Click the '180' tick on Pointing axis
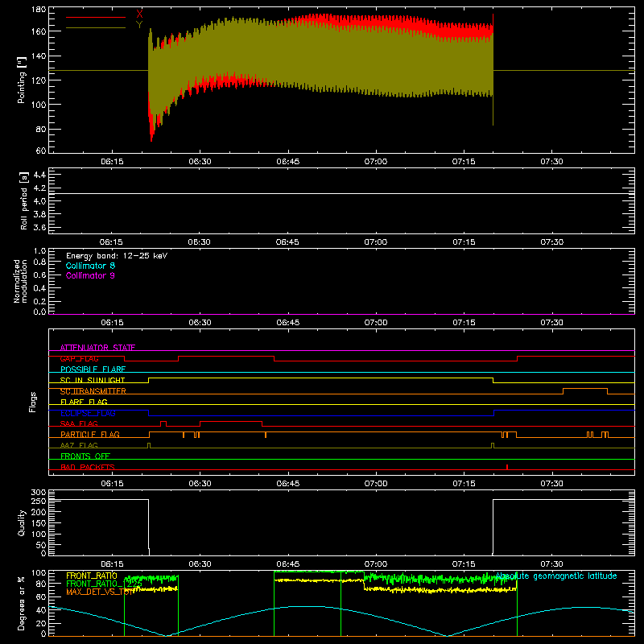 coord(39,10)
